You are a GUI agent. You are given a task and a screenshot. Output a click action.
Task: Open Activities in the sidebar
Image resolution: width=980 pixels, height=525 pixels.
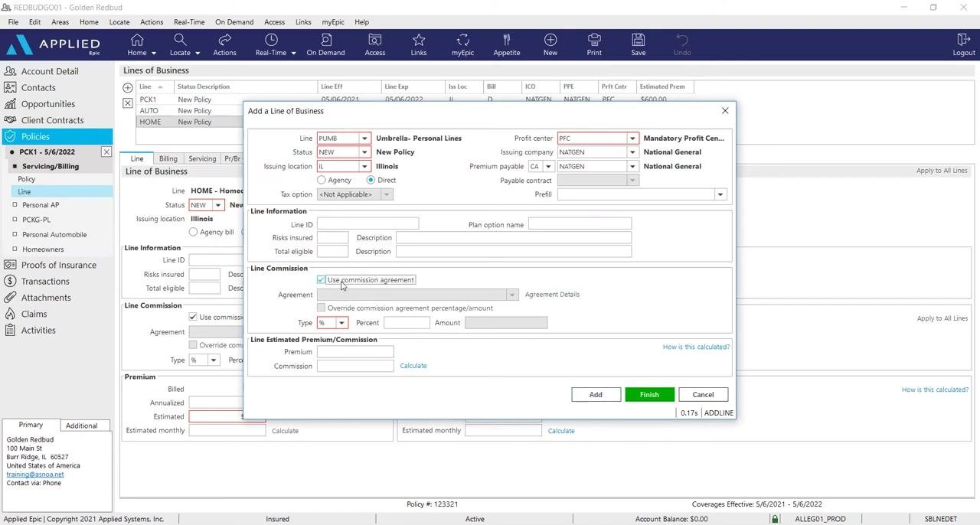tap(38, 331)
